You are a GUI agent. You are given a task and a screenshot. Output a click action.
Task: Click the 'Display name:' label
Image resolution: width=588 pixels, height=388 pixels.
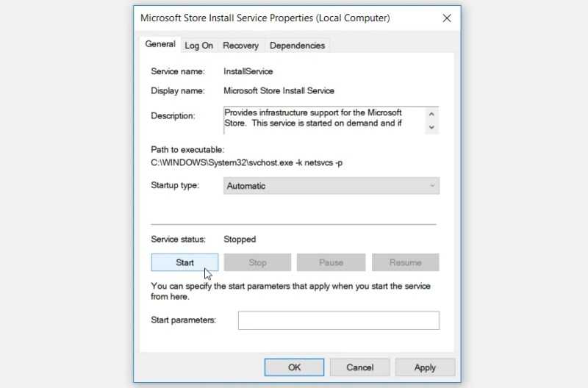[x=178, y=90]
